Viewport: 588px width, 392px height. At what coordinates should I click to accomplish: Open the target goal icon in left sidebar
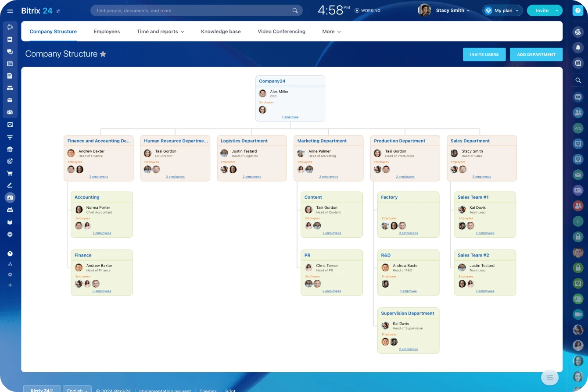(10, 161)
